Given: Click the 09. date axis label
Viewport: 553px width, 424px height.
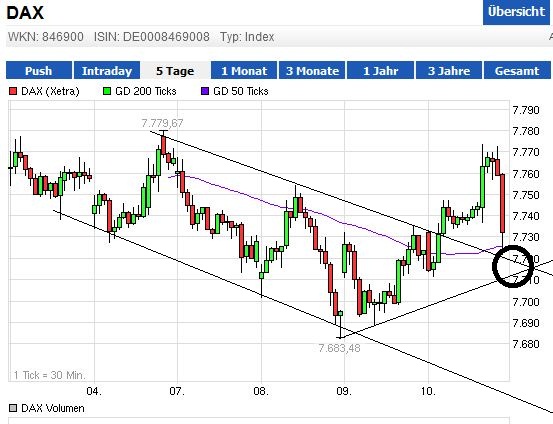Looking at the screenshot, I should (x=344, y=391).
